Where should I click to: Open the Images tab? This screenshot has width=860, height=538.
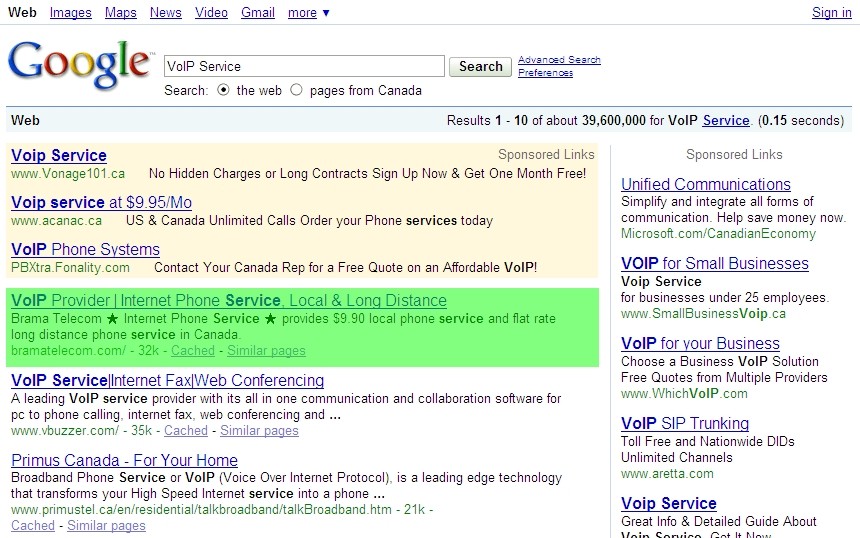tap(71, 13)
